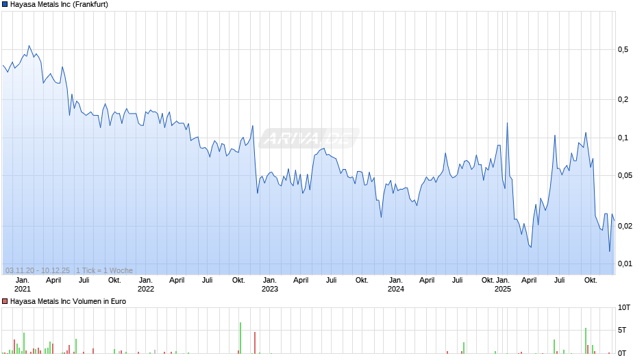Click the blue Hayasa Metals legend square
Viewport: 644px width, 360px height.
(x=5, y=5)
